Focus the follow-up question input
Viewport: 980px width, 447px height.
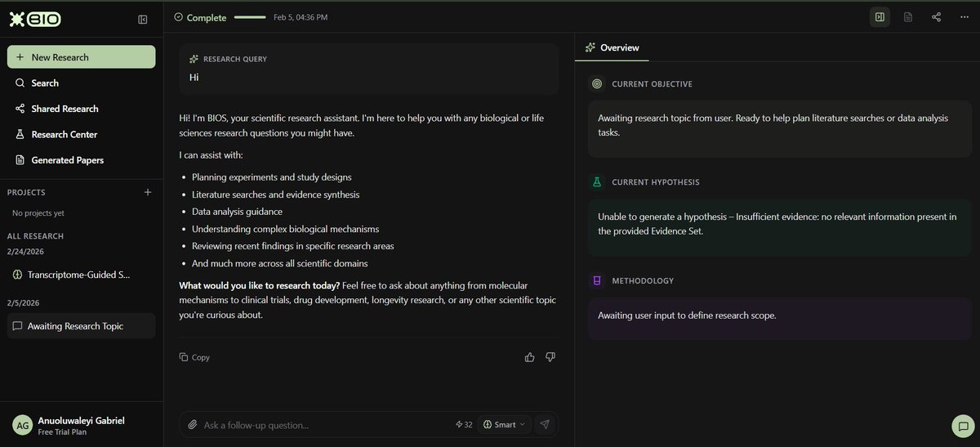coord(327,425)
